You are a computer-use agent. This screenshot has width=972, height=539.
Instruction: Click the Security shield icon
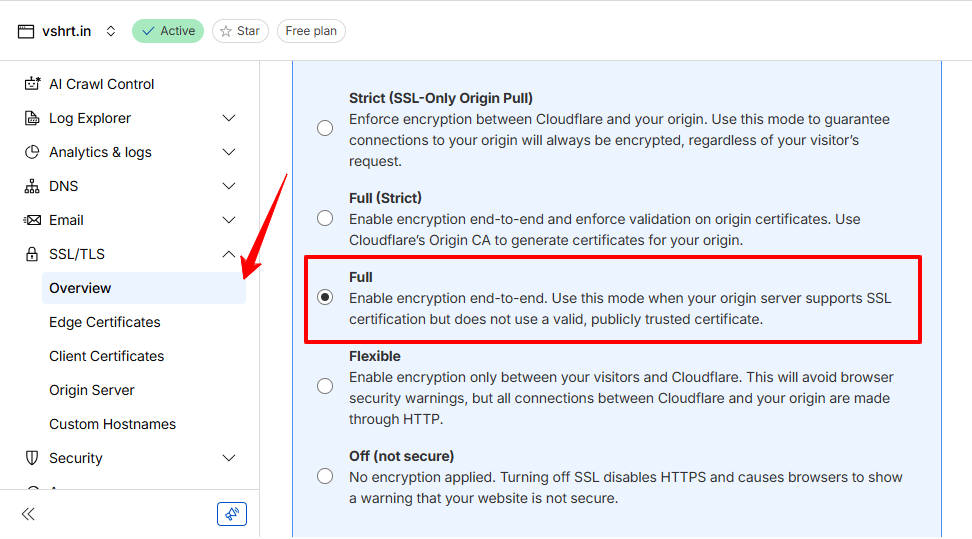(32, 458)
